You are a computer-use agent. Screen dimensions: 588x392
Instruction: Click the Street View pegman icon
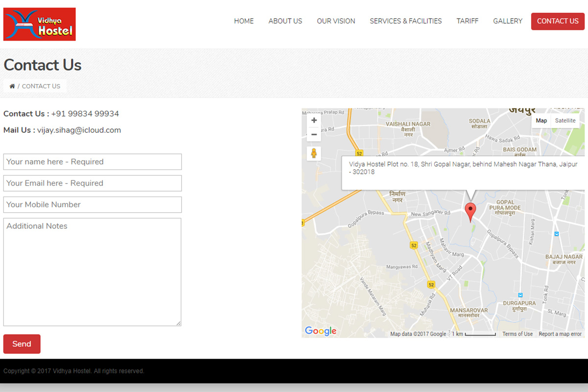coord(314,153)
